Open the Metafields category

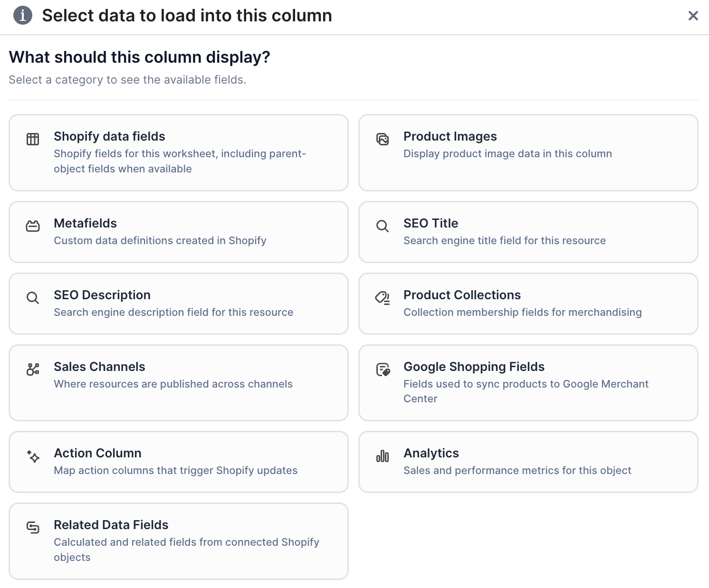pyautogui.click(x=178, y=232)
